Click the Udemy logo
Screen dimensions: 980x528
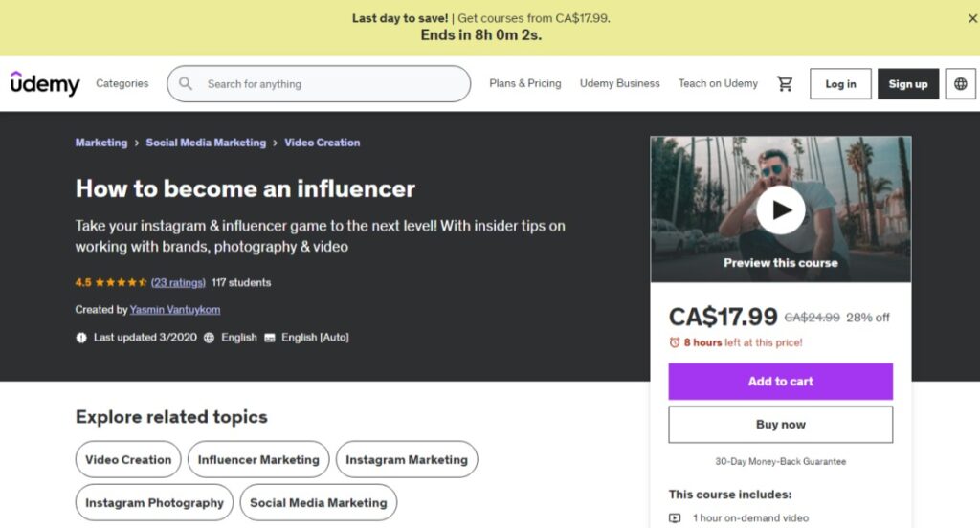(45, 84)
